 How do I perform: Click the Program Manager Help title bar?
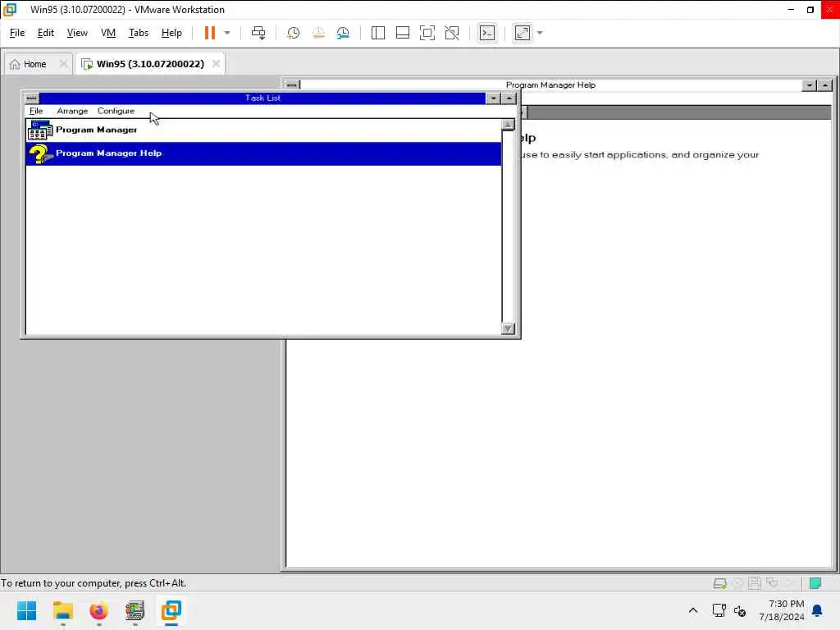tap(550, 84)
